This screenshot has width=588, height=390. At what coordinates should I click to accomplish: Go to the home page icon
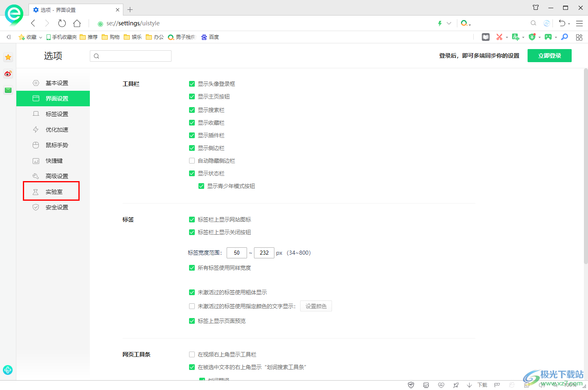77,23
